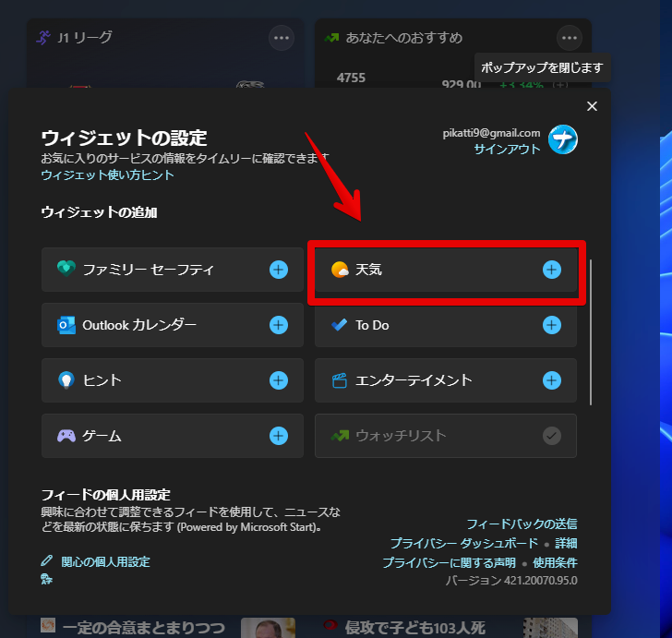Open the account avatar picture
This screenshot has width=672, height=638.
(x=563, y=139)
